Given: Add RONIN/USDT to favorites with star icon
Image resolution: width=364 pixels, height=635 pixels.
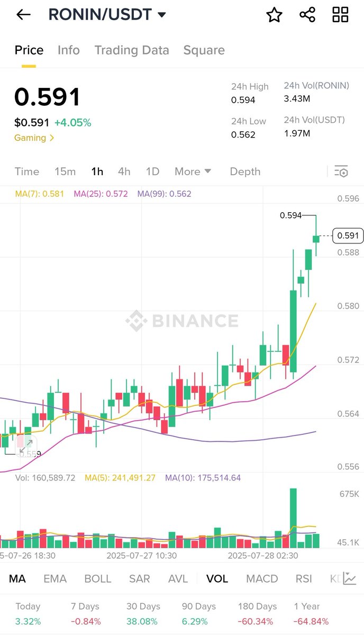Looking at the screenshot, I should pos(274,15).
